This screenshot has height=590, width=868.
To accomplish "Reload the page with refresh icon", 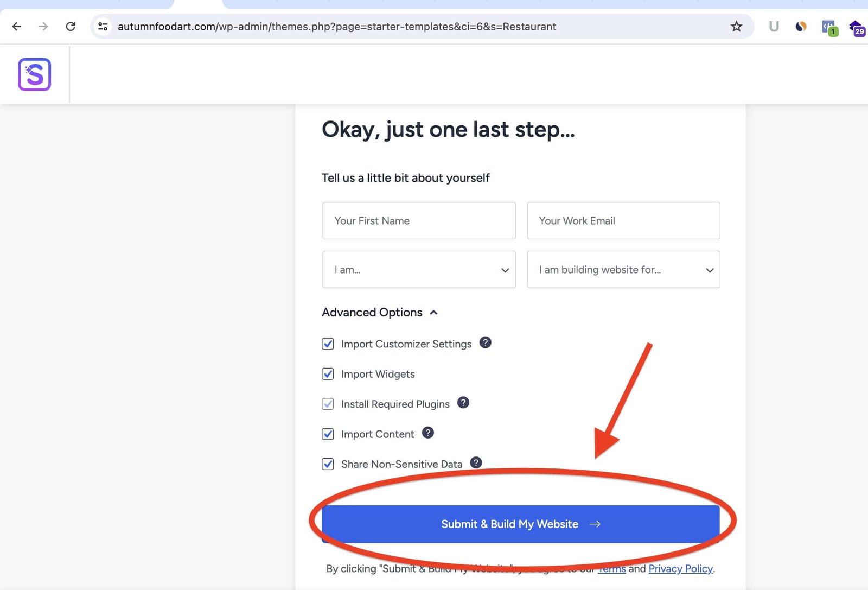I will click(71, 26).
